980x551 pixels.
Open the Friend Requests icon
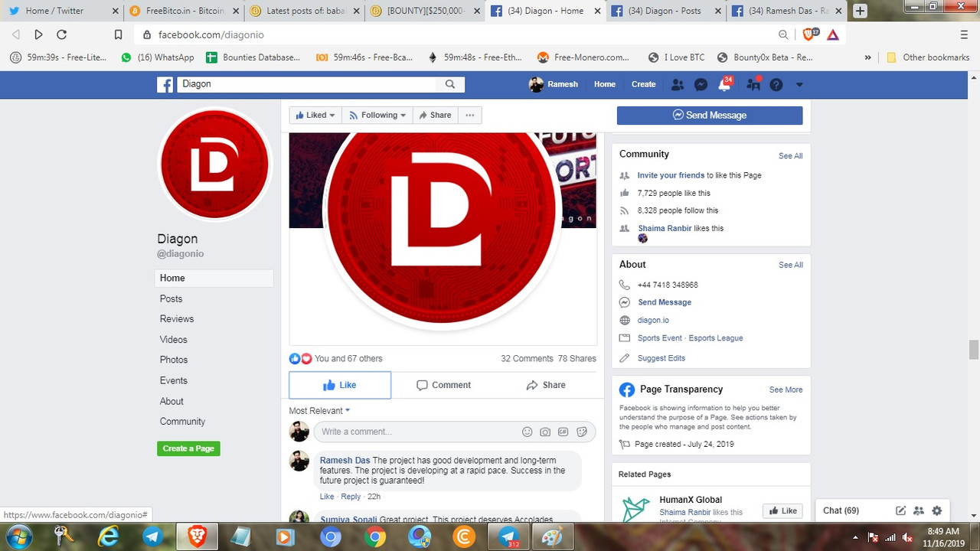[x=677, y=84]
